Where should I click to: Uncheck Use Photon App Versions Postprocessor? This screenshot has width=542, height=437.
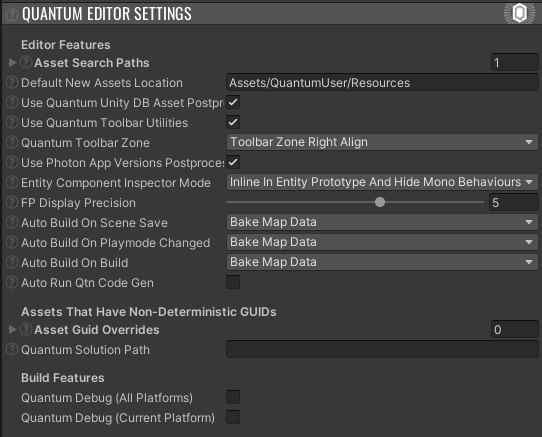233,162
